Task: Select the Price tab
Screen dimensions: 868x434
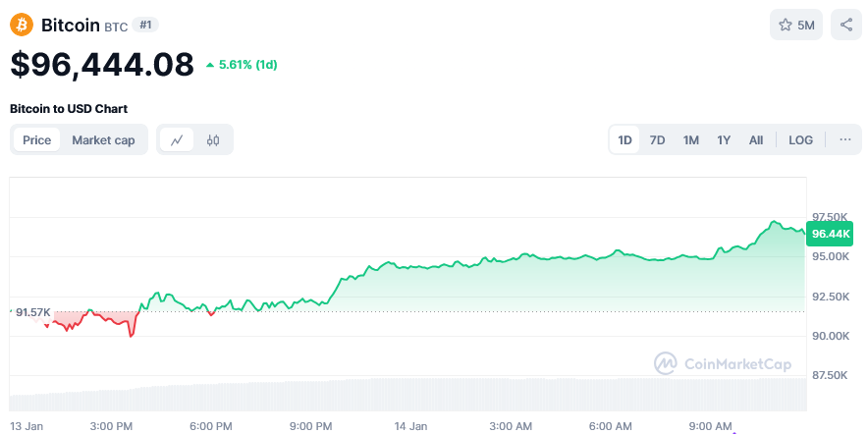Action: (36, 140)
